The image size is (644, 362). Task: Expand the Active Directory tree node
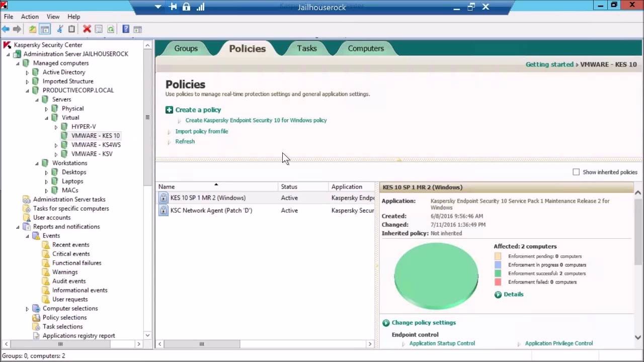coord(28,72)
